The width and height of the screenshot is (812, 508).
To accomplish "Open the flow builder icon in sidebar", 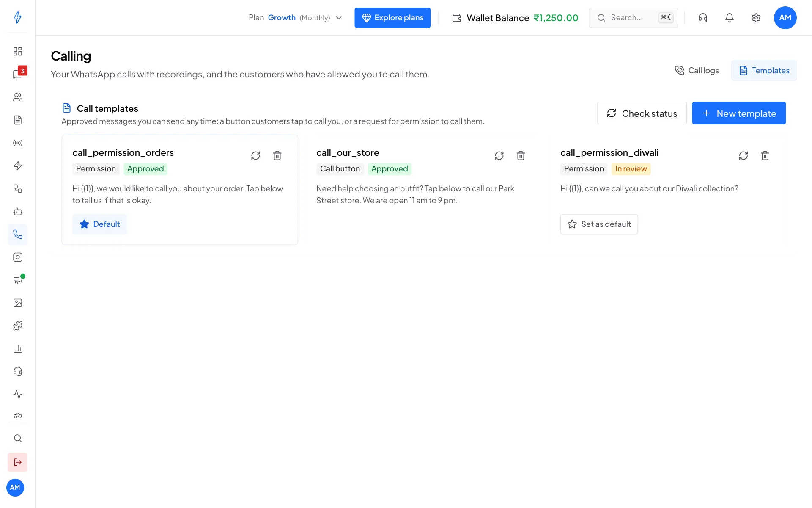I will tap(17, 188).
